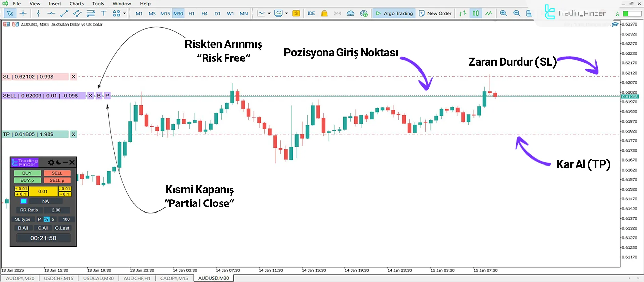Switch to D1 timeframe
Image resolution: width=644 pixels, height=282 pixels.
(217, 14)
